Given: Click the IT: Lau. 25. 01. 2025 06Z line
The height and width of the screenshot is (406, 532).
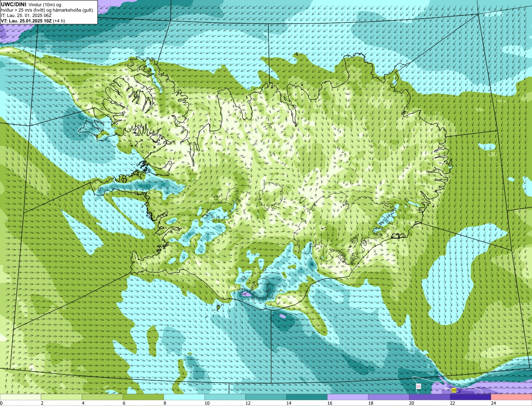Looking at the screenshot, I should (26, 15).
